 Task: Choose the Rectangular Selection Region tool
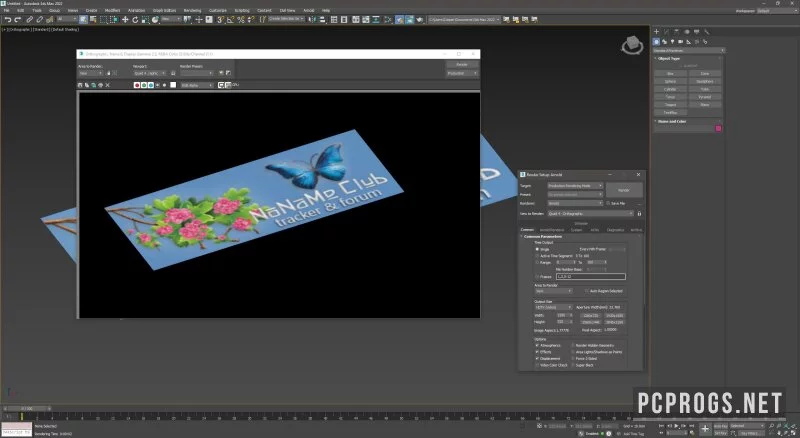pos(104,19)
